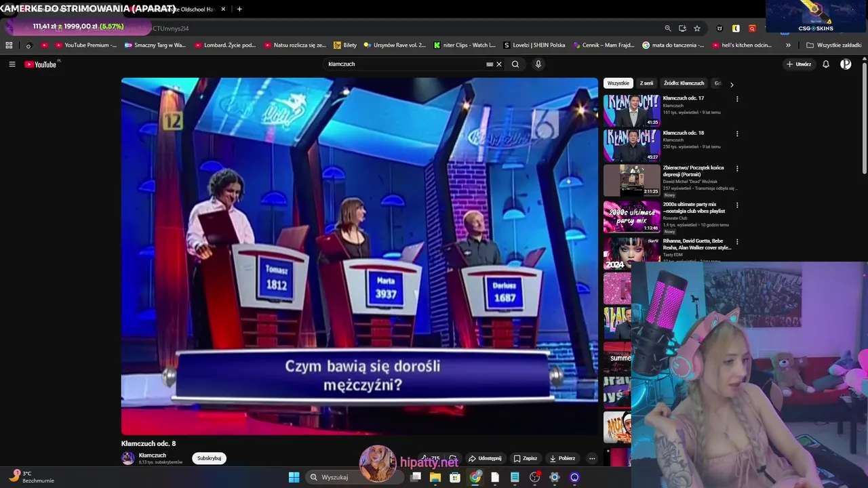Image resolution: width=868 pixels, height=488 pixels.
Task: Open options menu for Kłamczuch odc. 17
Action: pyautogui.click(x=737, y=99)
